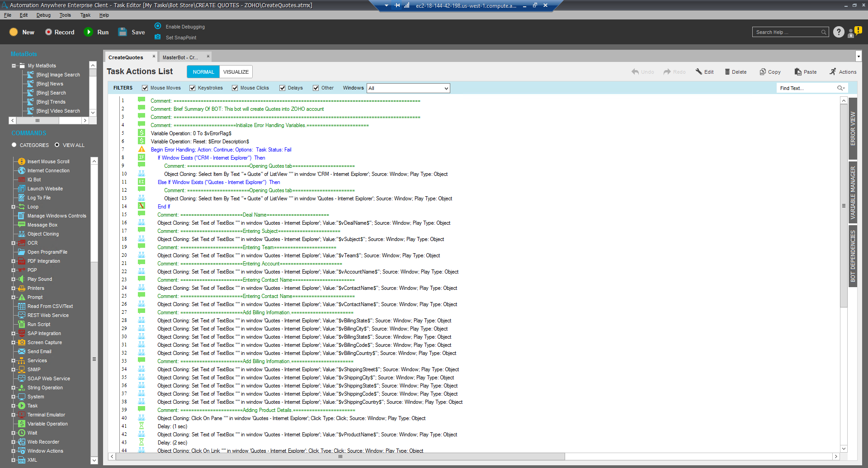
Task: Open the Debug menu
Action: (43, 15)
